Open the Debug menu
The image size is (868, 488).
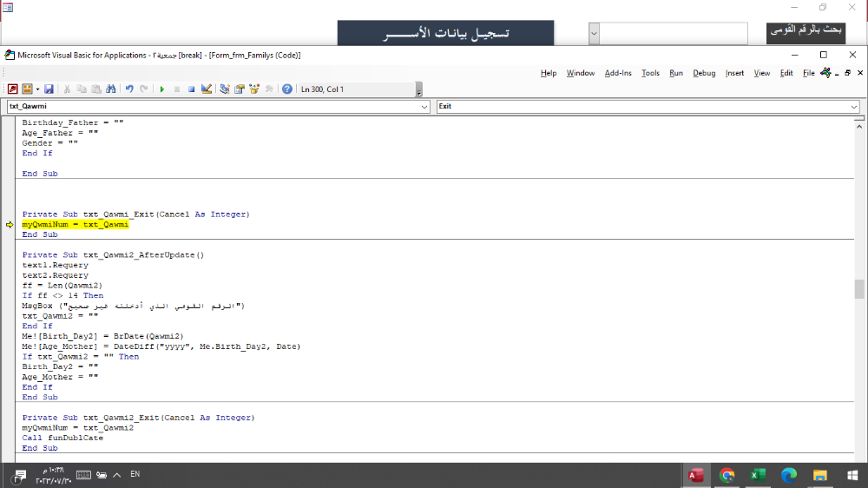[704, 73]
